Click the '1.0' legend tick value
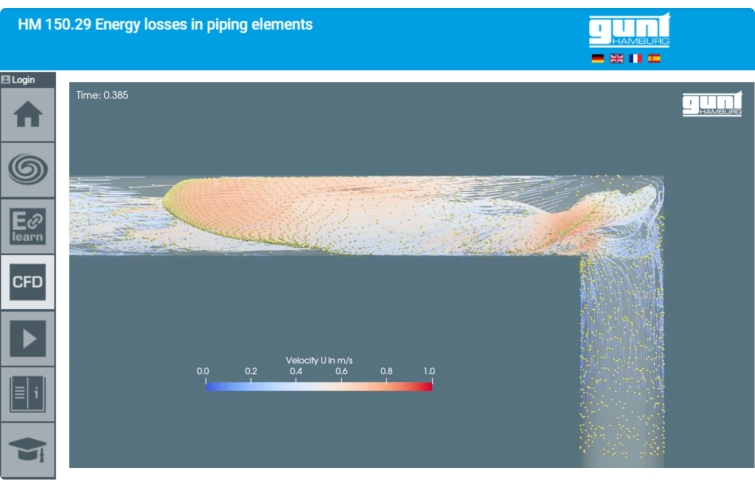The height and width of the screenshot is (488, 755). click(429, 371)
